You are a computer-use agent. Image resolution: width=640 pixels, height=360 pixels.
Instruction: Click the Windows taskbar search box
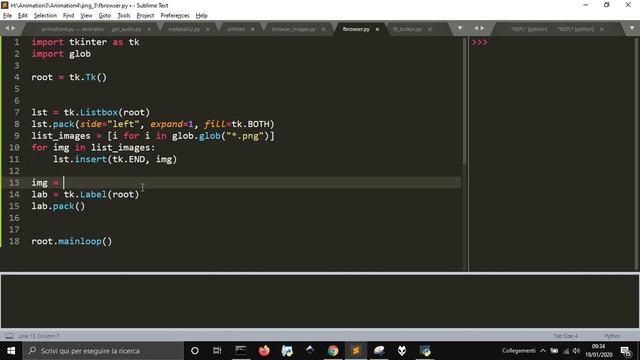pos(103,351)
